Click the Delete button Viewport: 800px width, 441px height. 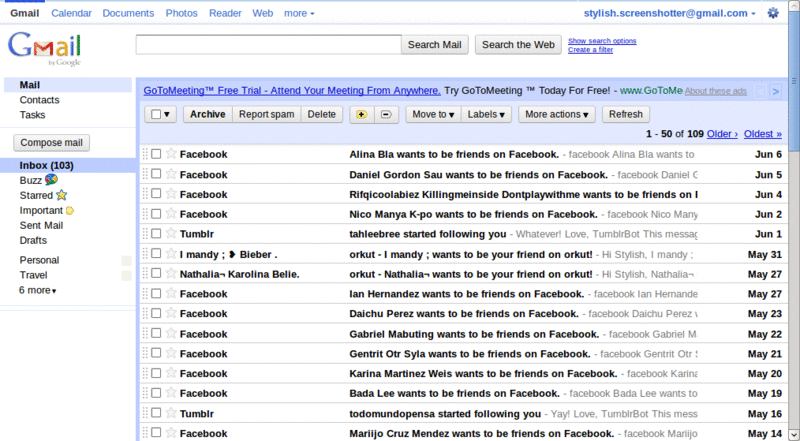coord(321,114)
